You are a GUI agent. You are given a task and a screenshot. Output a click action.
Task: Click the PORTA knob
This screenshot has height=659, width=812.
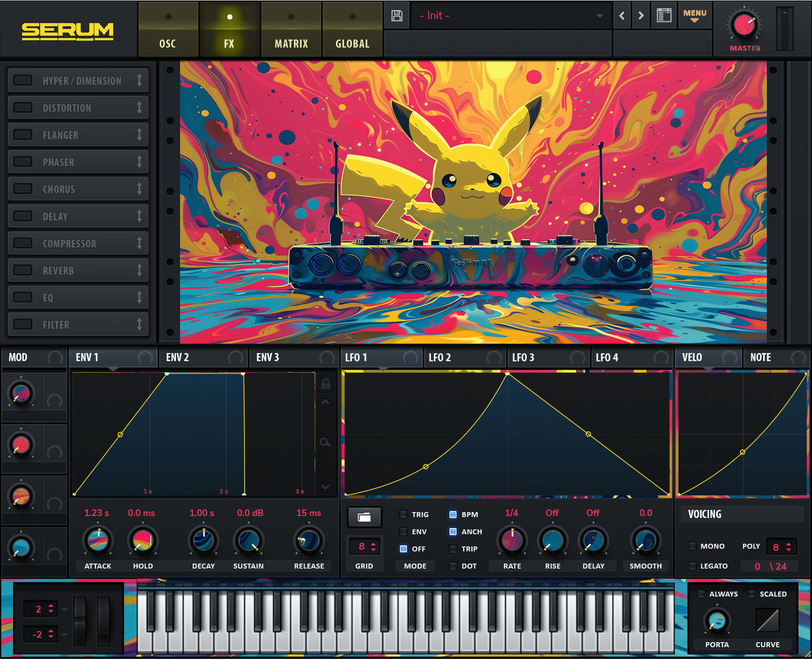[x=716, y=621]
